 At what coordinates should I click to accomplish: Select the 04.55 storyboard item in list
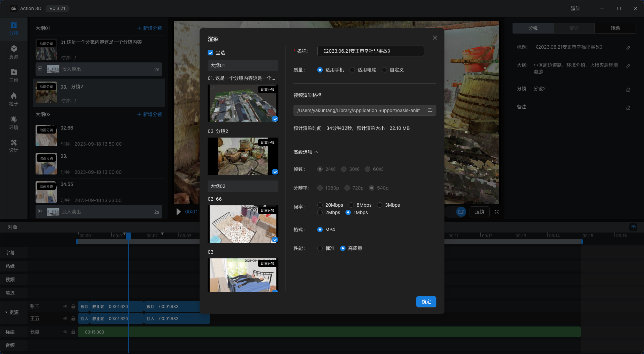coord(99,192)
